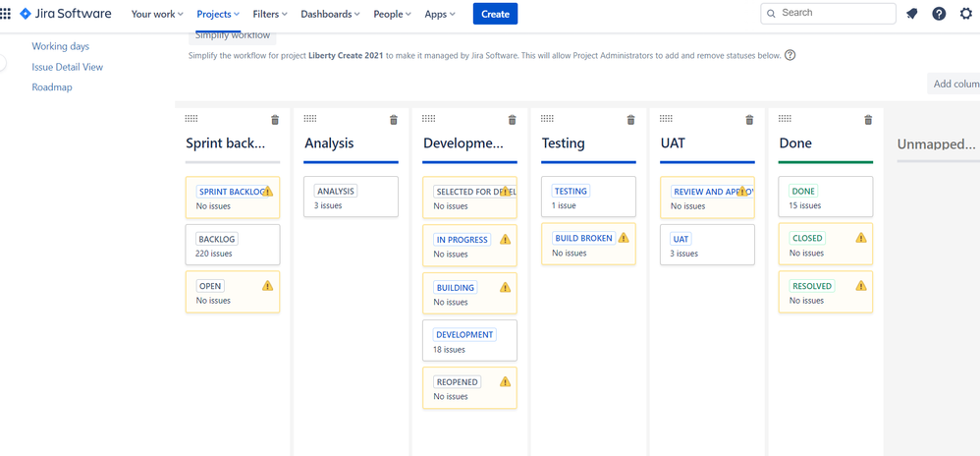
Task: Open the notifications bell icon
Action: tap(912, 14)
